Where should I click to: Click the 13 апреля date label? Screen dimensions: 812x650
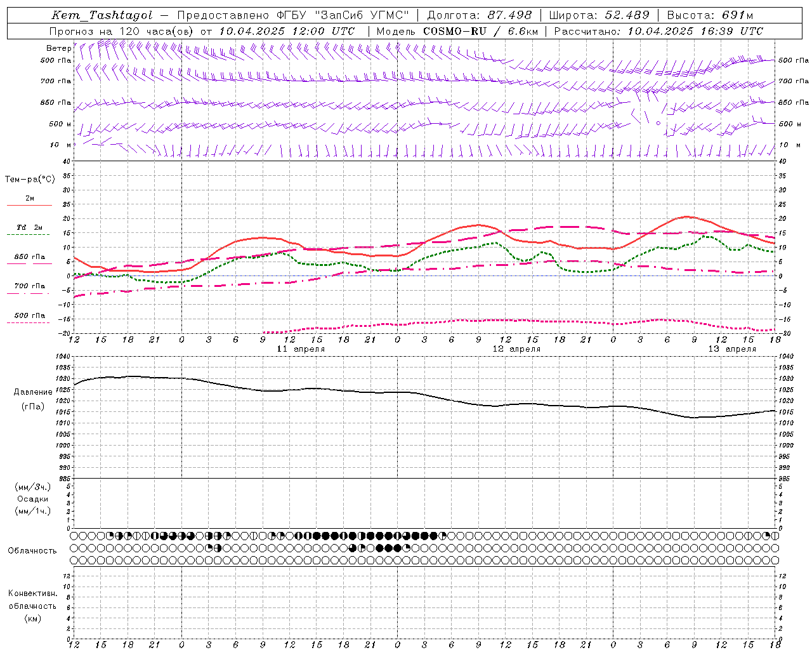tap(733, 349)
